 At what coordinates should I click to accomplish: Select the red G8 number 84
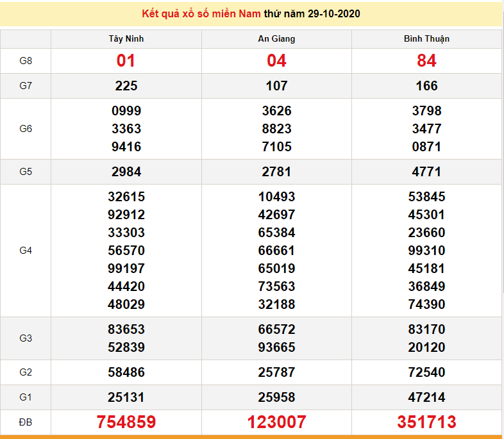(426, 61)
